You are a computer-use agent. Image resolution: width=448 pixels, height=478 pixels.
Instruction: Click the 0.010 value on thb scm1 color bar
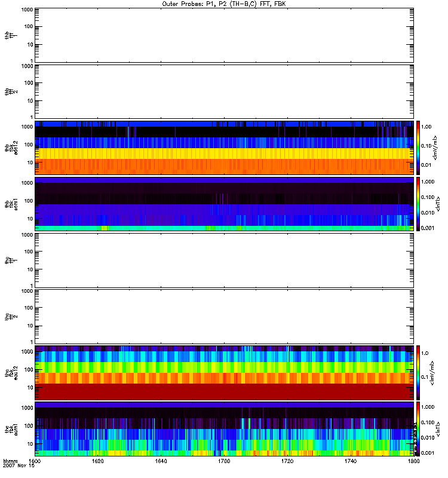(428, 213)
